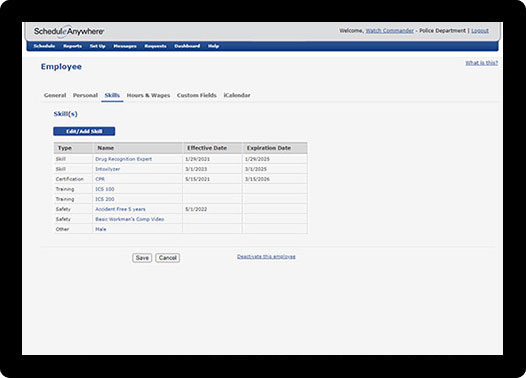This screenshot has height=378, width=526.
Task: Open Basic Workman's Comp Video link
Action: coord(130,219)
